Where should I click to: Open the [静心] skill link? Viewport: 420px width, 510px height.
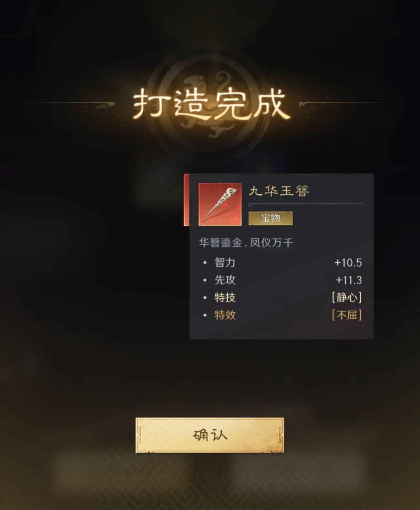347,298
